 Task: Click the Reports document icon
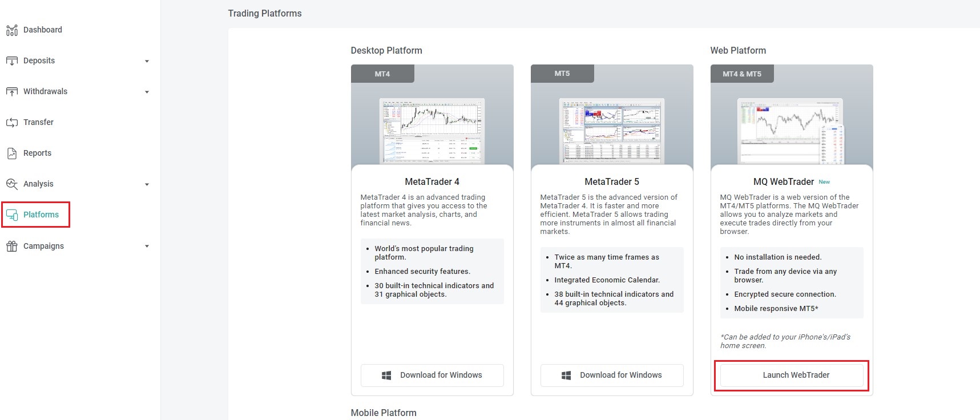[x=12, y=154]
